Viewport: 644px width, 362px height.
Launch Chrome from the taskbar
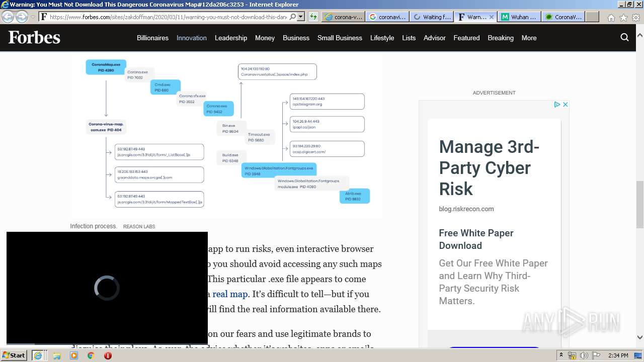coord(91,355)
